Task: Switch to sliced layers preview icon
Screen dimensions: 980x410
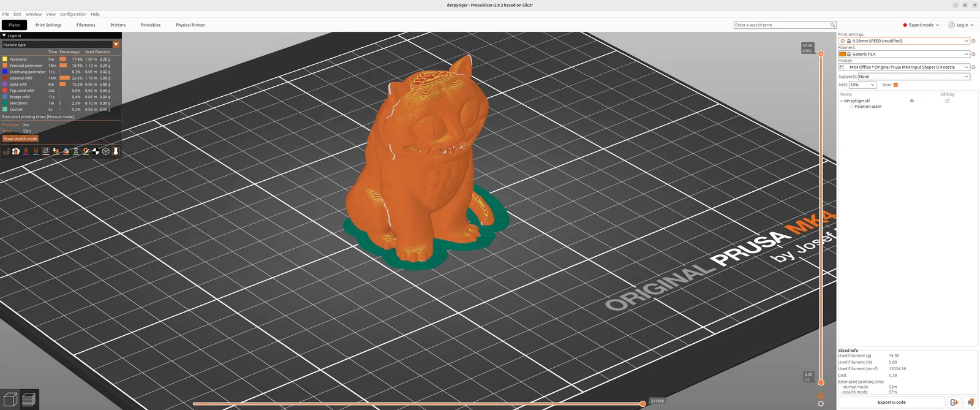Action: click(x=29, y=400)
